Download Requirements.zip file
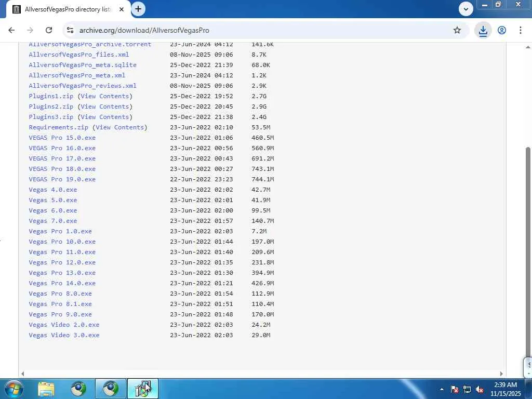 (x=58, y=127)
